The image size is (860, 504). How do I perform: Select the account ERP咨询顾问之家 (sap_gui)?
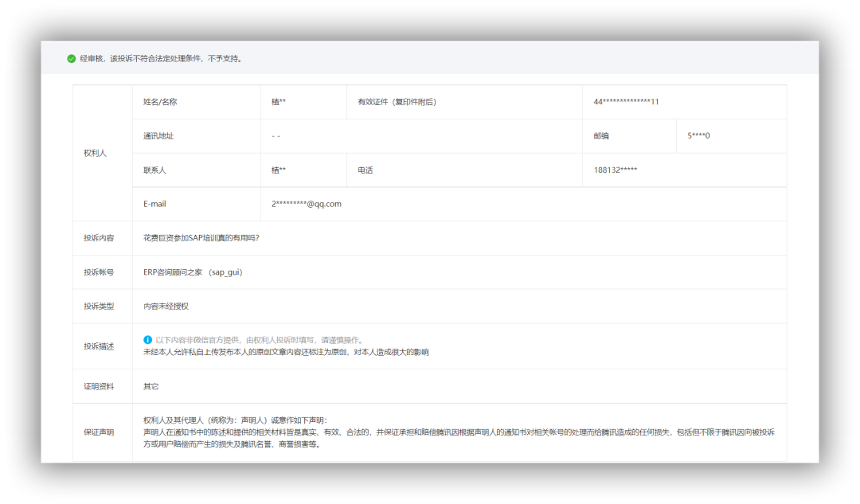pyautogui.click(x=193, y=272)
